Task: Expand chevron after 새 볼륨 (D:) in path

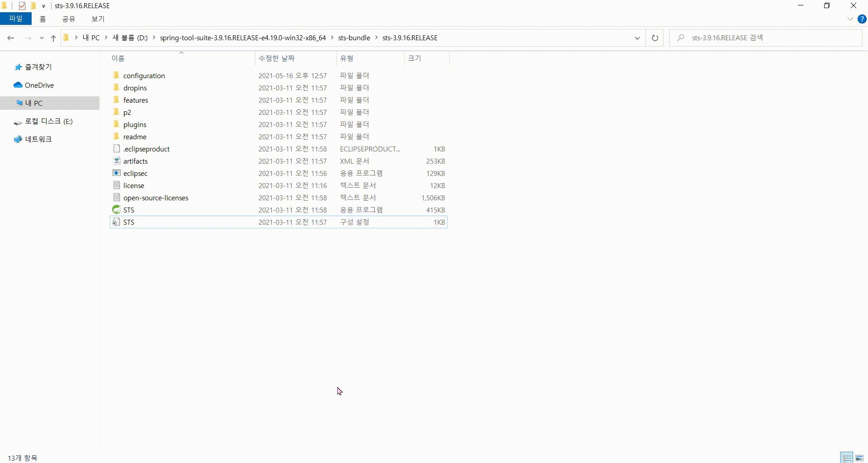Action: (154, 38)
